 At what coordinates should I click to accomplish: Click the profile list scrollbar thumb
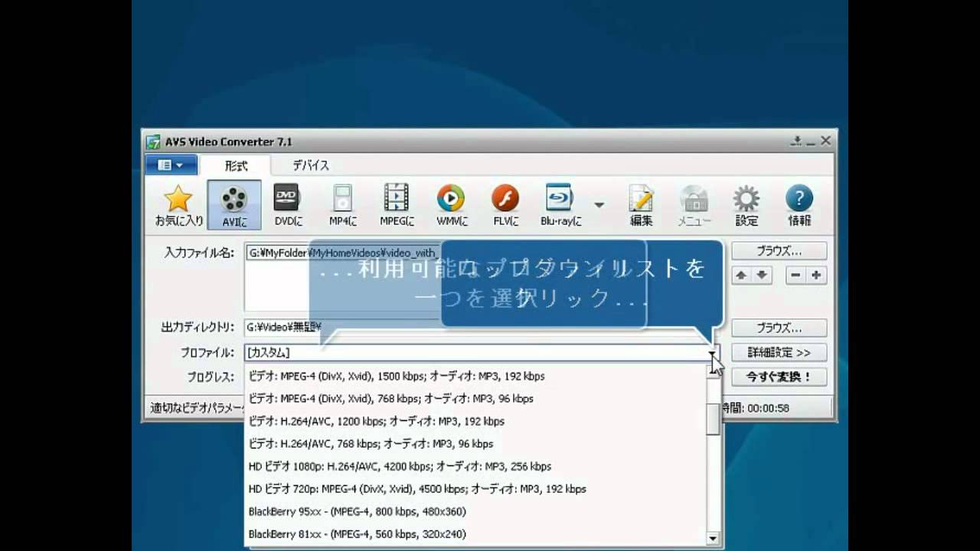tap(713, 418)
